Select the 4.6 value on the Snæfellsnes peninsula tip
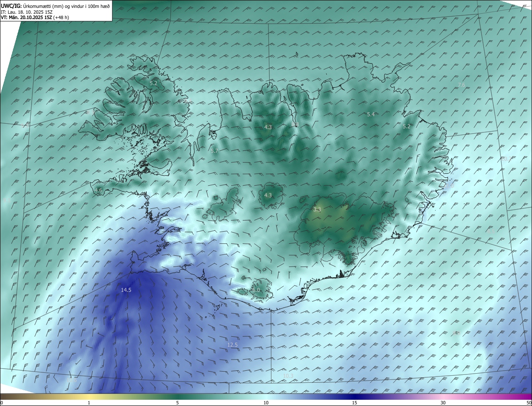 [x=99, y=191]
